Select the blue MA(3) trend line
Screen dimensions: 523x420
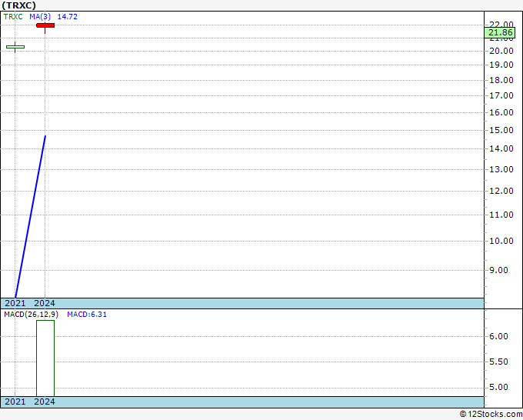31,215
